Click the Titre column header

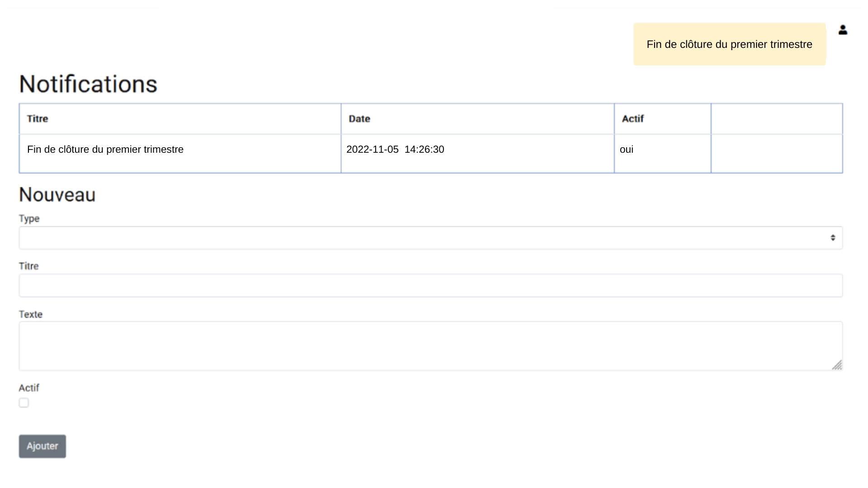38,119
